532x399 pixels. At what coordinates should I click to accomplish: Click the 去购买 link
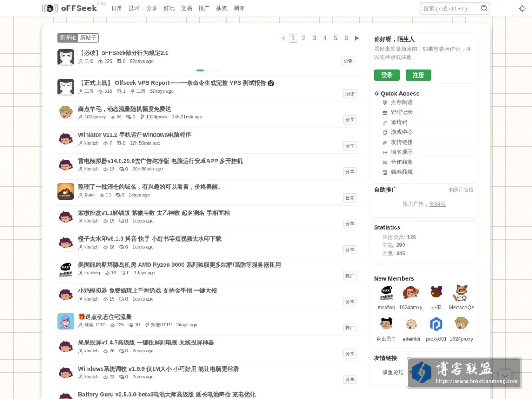click(437, 204)
